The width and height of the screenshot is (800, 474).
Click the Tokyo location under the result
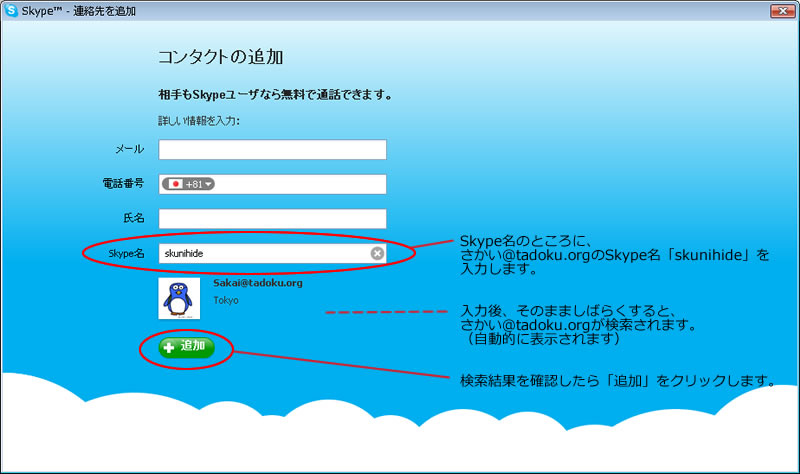coord(226,300)
